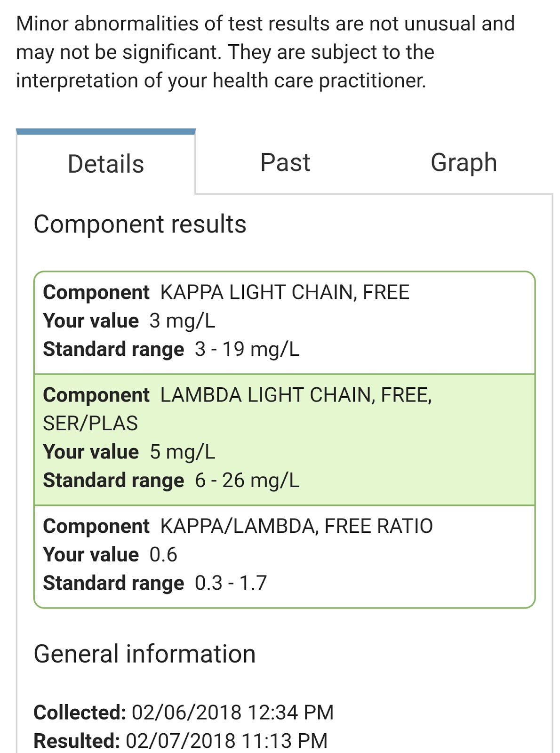
Task: Click the SER/PLAS text in the Lambda row
Action: pos(90,423)
